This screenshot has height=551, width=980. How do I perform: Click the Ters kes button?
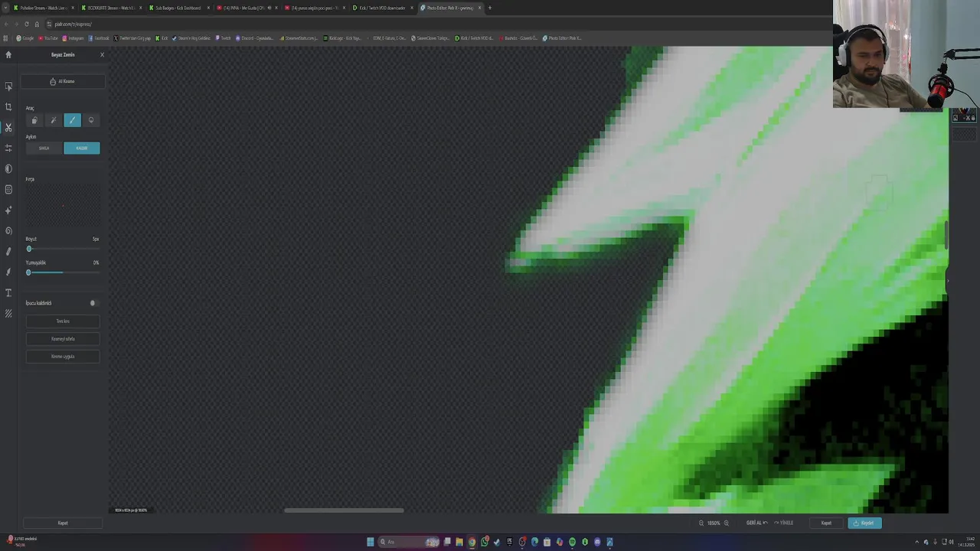tap(63, 321)
